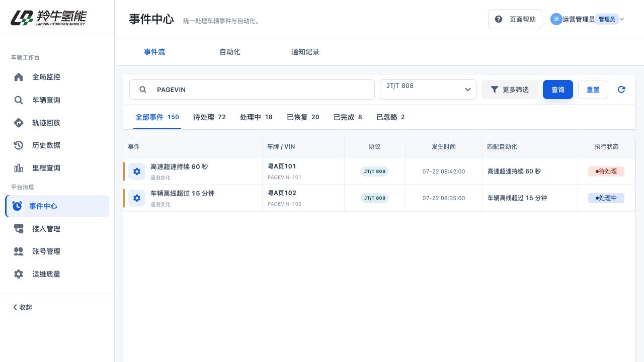Select the 账号管理 users icon

coord(19,251)
